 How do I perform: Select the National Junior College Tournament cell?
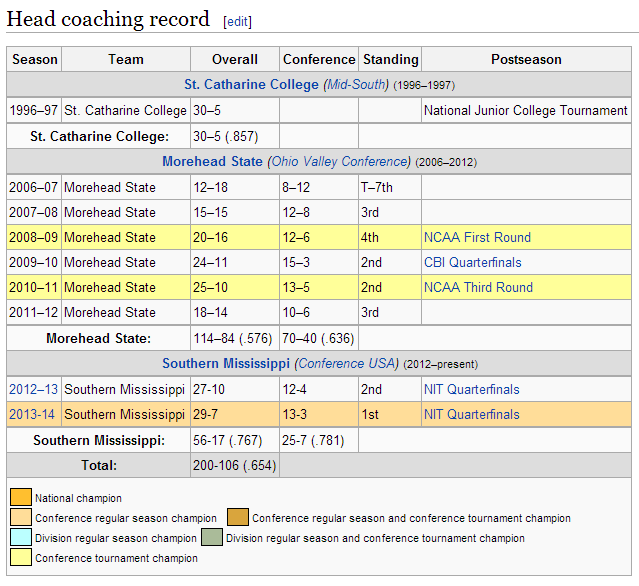(526, 110)
